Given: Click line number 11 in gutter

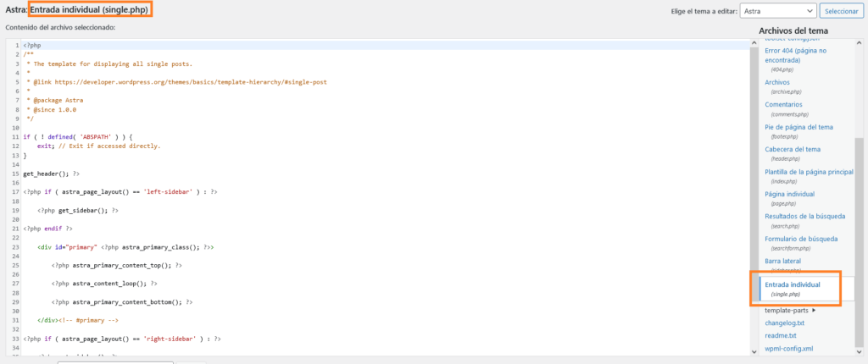Looking at the screenshot, I should (14, 137).
